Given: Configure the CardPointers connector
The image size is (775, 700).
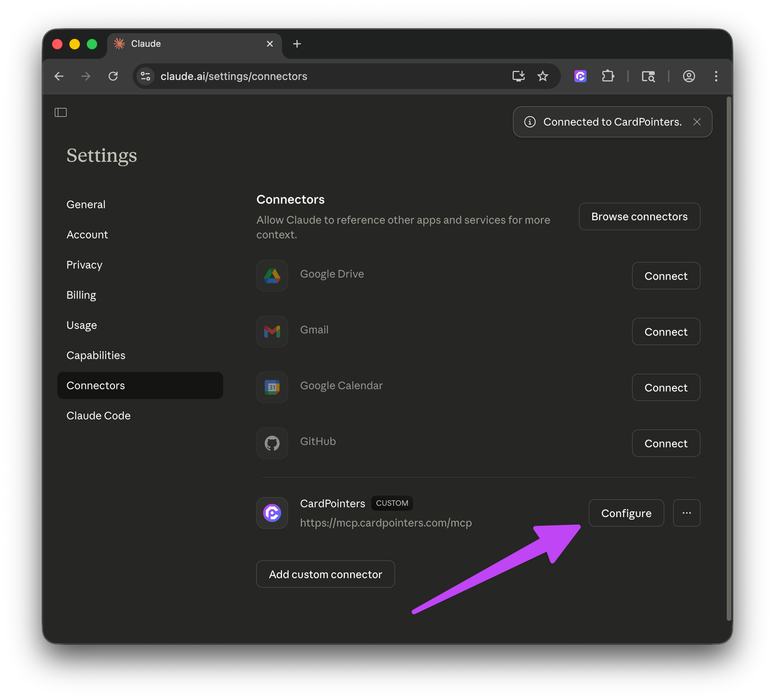Looking at the screenshot, I should (626, 513).
